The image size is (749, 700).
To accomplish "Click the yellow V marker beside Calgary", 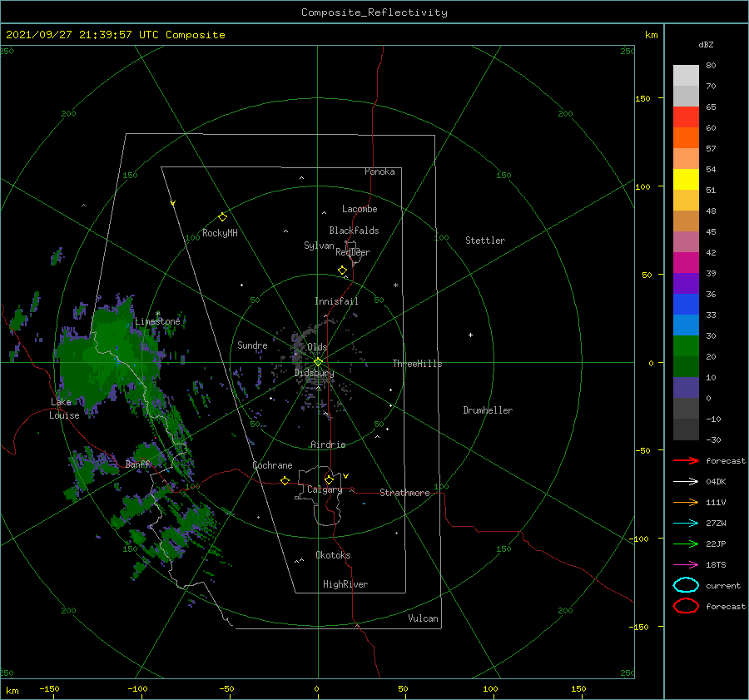I will coord(345,476).
